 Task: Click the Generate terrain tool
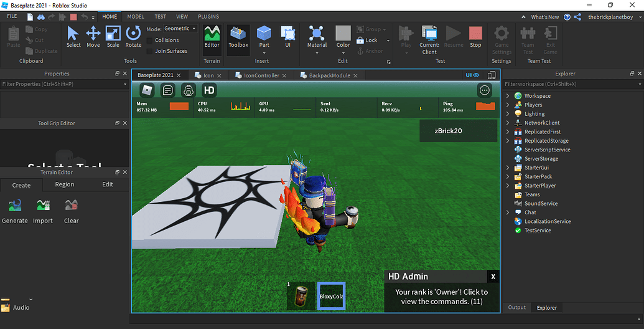coord(15,211)
